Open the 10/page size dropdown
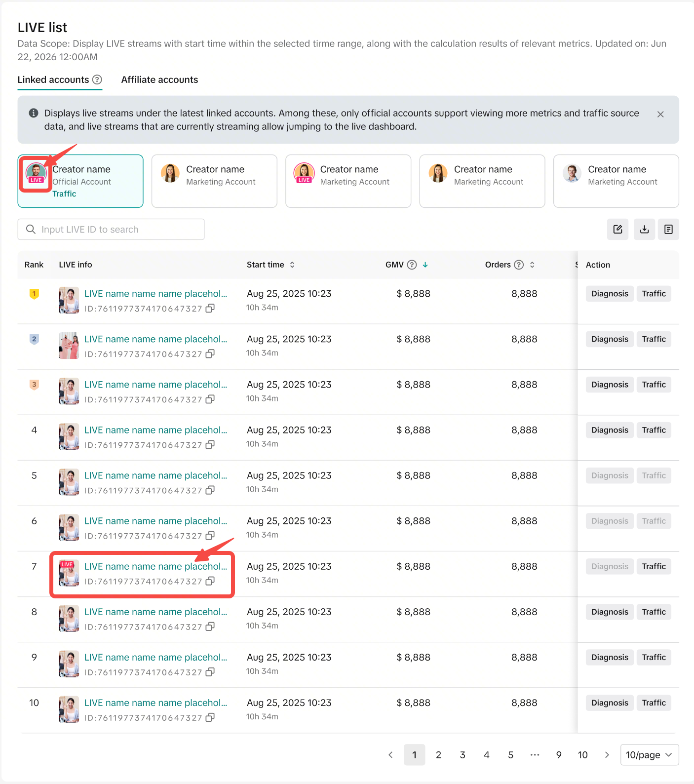The width and height of the screenshot is (694, 784). 649,755
